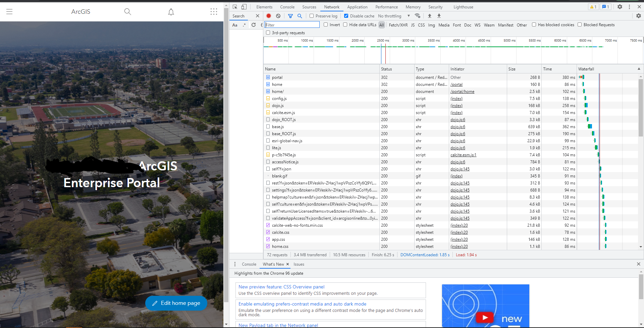644x328 pixels.
Task: Sort by the Waterfall column arrow
Action: click(x=639, y=69)
